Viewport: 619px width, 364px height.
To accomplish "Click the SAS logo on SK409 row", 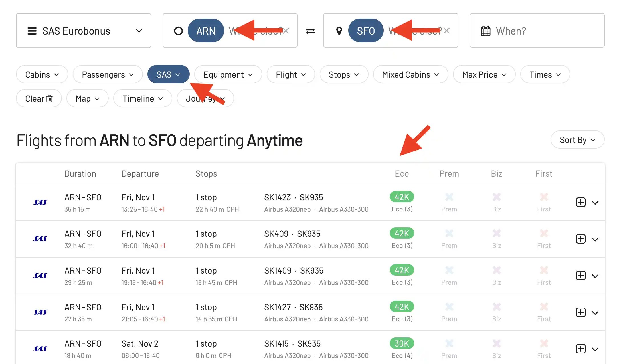I will [40, 239].
